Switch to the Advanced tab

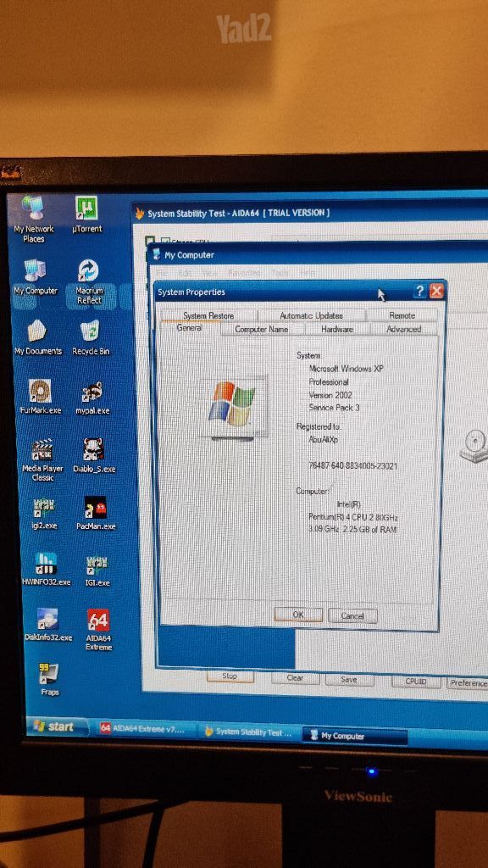pos(403,329)
